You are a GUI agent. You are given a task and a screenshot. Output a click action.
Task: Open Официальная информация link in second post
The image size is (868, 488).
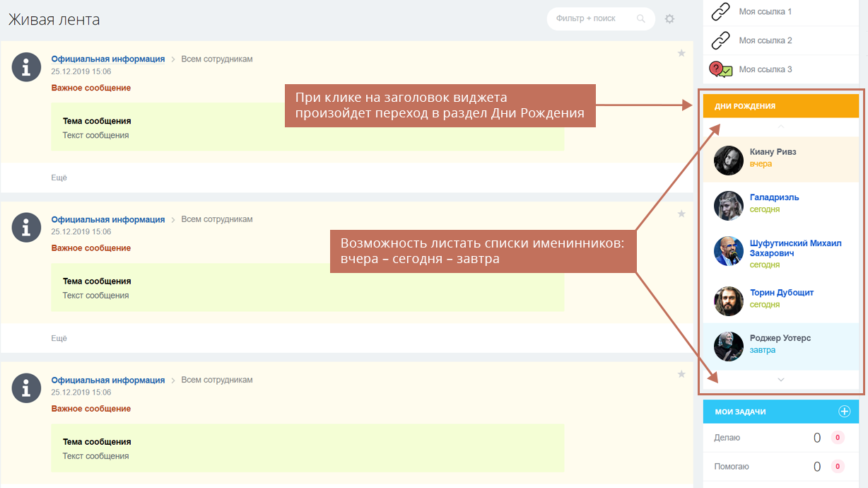pyautogui.click(x=108, y=220)
